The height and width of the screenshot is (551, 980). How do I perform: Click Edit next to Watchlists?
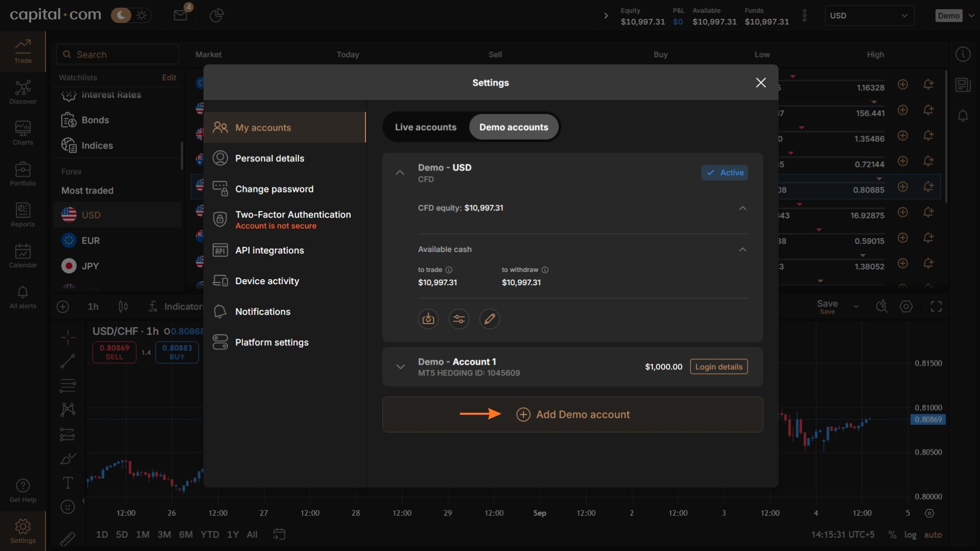pyautogui.click(x=169, y=78)
